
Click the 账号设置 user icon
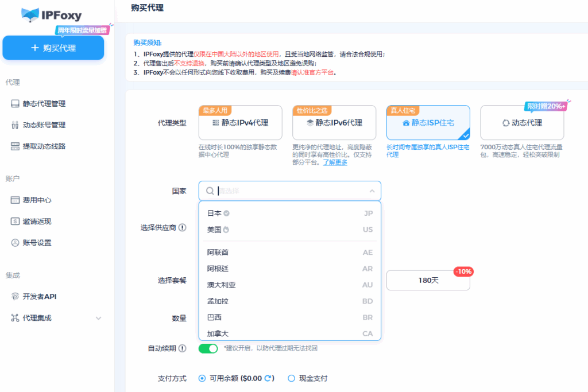(x=15, y=243)
